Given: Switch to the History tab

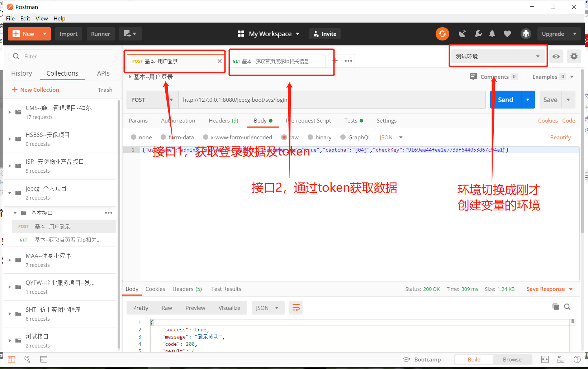Looking at the screenshot, I should 22,73.
